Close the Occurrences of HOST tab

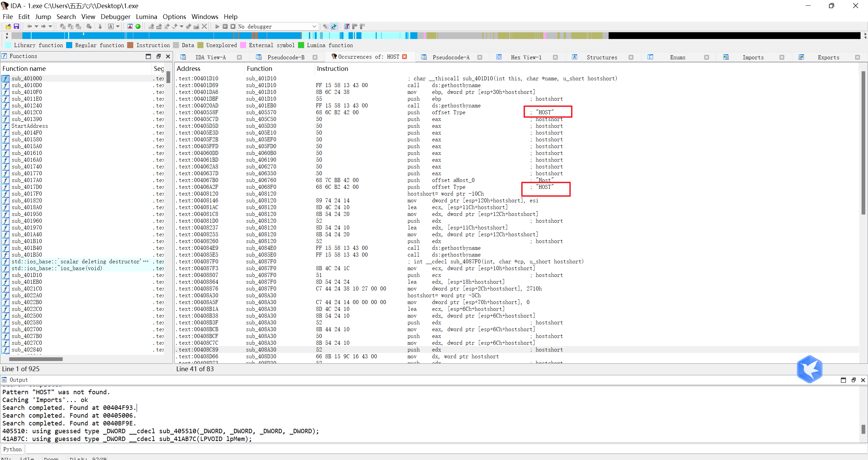(405, 57)
